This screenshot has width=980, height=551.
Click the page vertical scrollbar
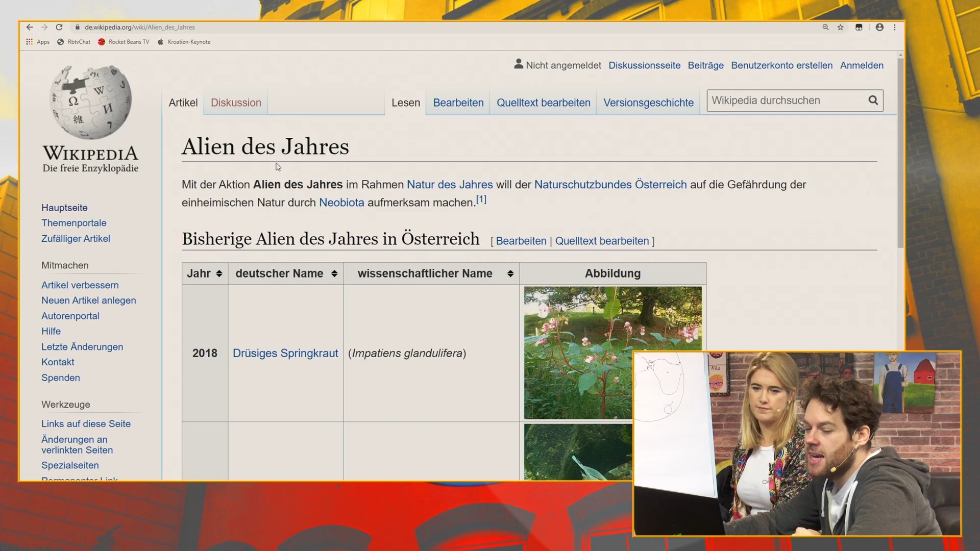pos(900,153)
